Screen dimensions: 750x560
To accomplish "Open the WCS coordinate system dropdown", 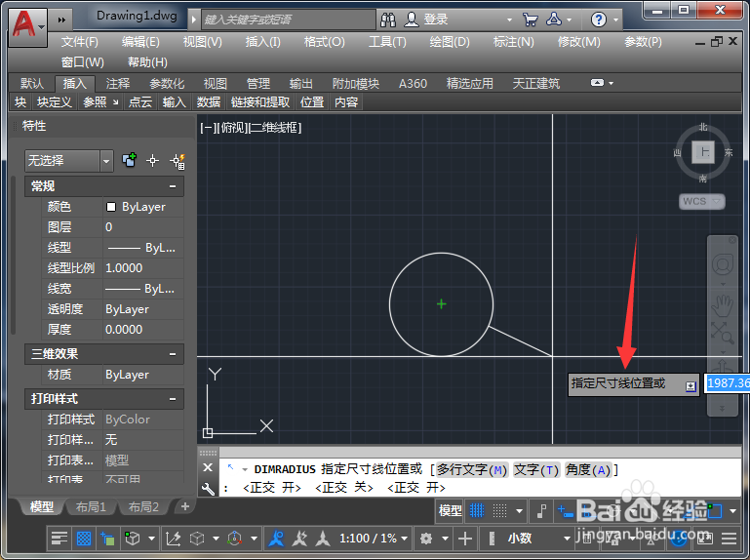I will click(701, 202).
